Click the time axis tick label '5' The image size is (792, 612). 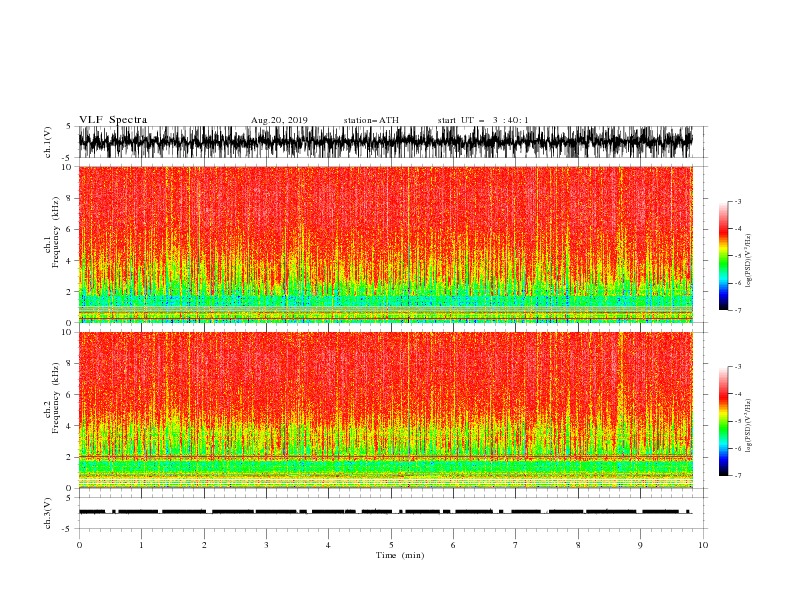[x=391, y=545]
